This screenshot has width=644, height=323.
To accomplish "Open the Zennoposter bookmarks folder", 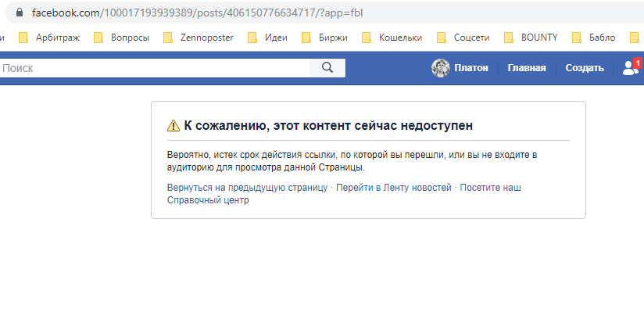I will click(x=199, y=38).
